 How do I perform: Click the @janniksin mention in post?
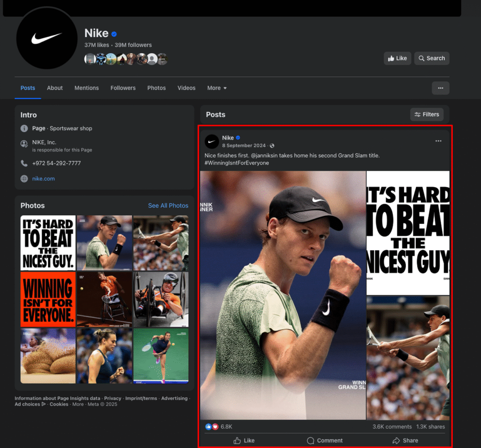pos(264,156)
